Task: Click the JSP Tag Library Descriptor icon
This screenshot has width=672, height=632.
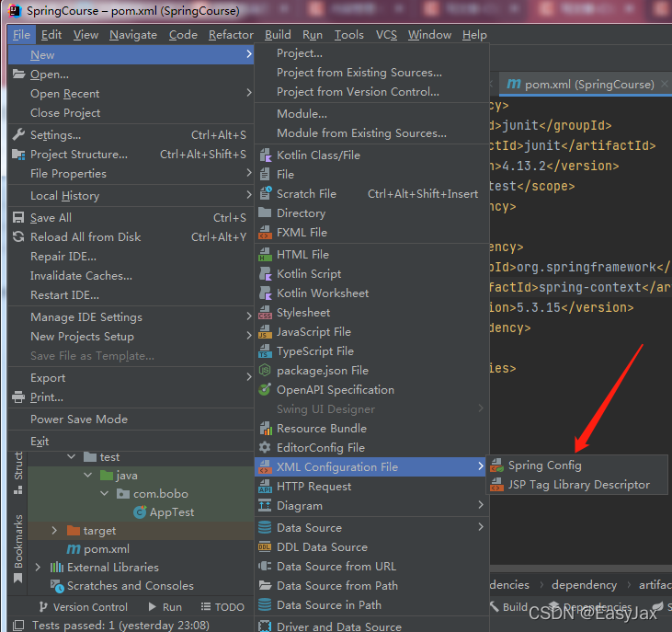Action: (x=496, y=485)
